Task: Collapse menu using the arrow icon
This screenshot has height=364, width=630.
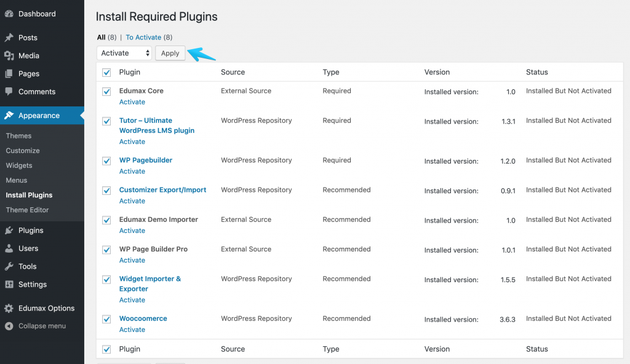Action: (x=9, y=326)
